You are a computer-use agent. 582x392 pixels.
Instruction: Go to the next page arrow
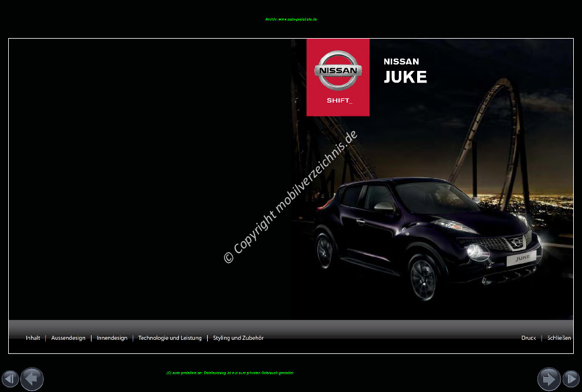tap(549, 379)
